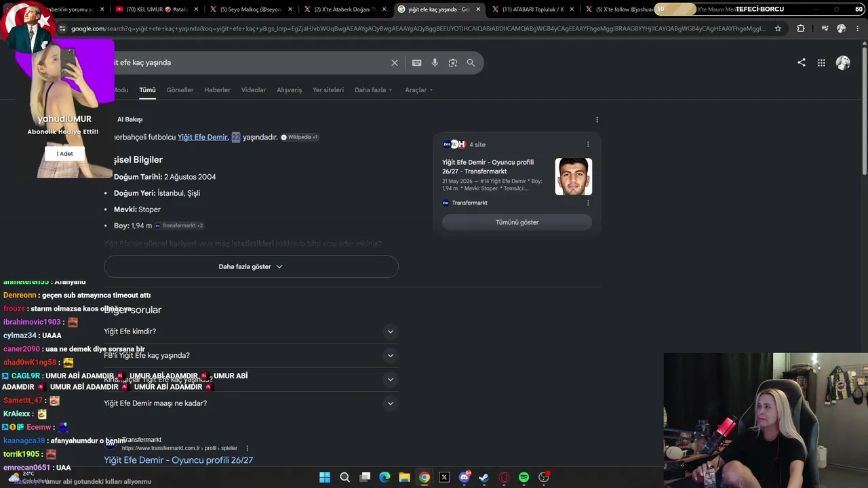Clear the Google search box text
The width and height of the screenshot is (868, 488).
394,62
